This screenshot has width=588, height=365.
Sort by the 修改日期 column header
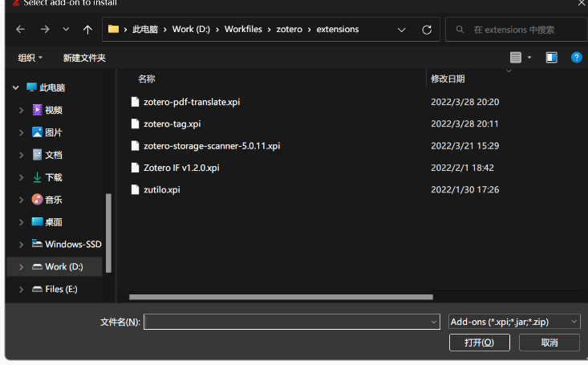click(448, 79)
